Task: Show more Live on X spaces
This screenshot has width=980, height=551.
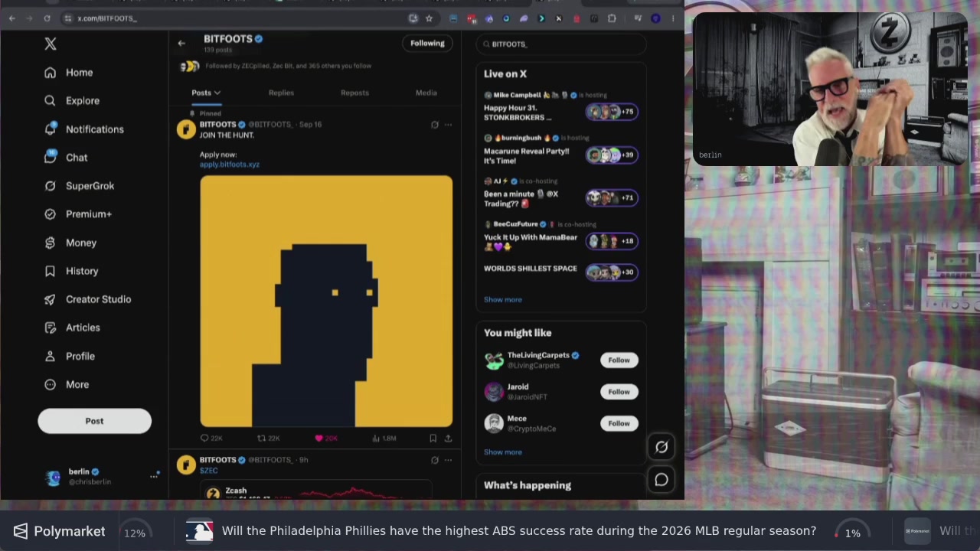Action: tap(503, 300)
